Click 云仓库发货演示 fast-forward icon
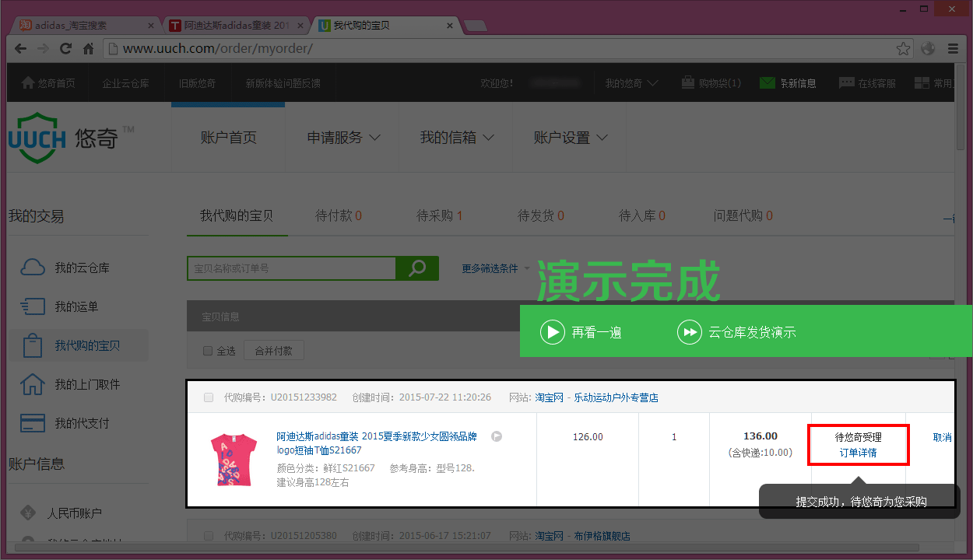 689,332
